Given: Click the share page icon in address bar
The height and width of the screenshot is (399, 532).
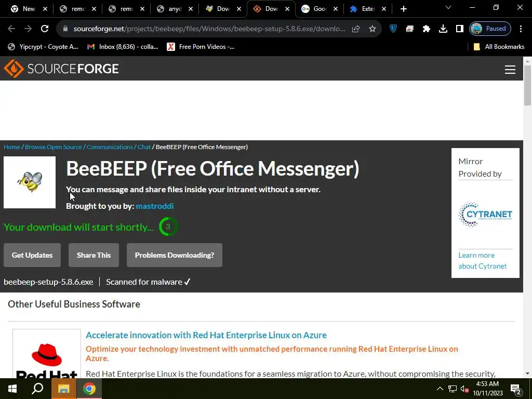Looking at the screenshot, I should click(356, 29).
